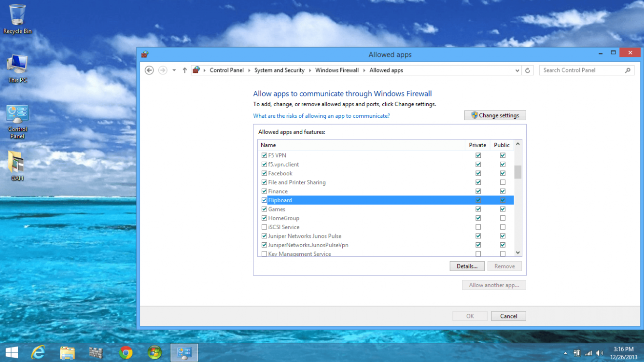
Task: Expand chevron after System and Security
Action: [310, 70]
